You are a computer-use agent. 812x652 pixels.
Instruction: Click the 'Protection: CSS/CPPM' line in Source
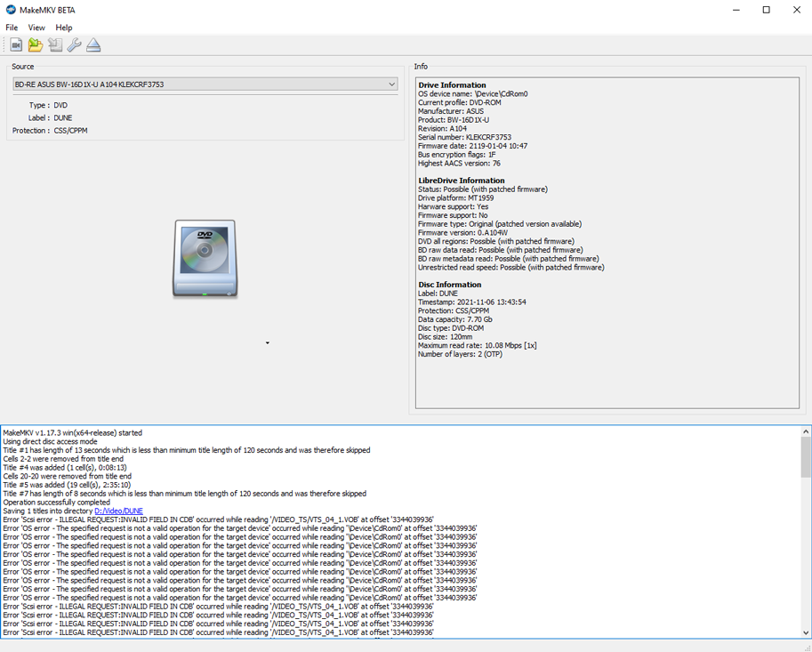coord(50,131)
